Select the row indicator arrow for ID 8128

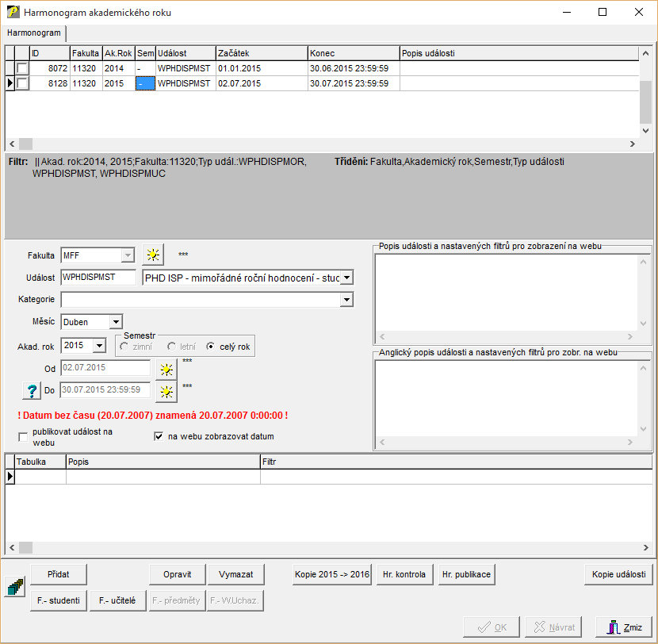tap(10, 83)
